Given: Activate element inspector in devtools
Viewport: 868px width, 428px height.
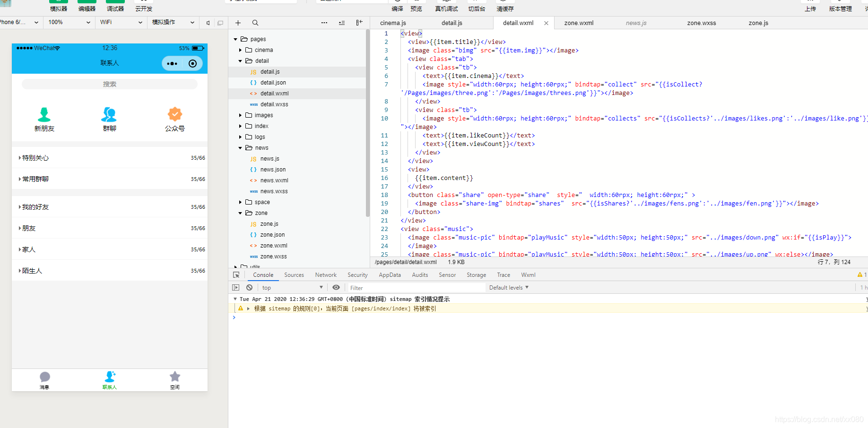Looking at the screenshot, I should [x=236, y=275].
